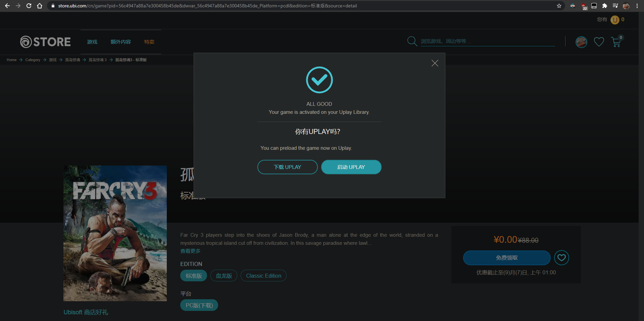Click the 启动 UPLAY button
This screenshot has height=321, width=644.
coord(351,167)
